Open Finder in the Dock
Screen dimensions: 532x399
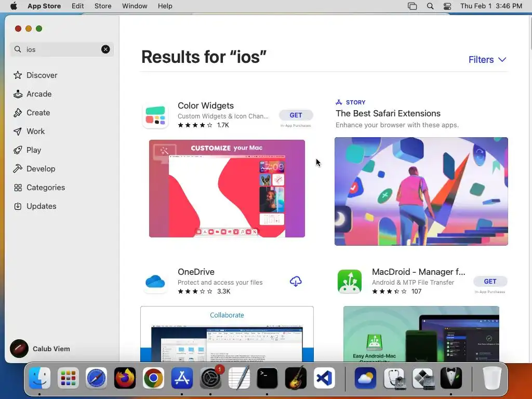(x=39, y=378)
